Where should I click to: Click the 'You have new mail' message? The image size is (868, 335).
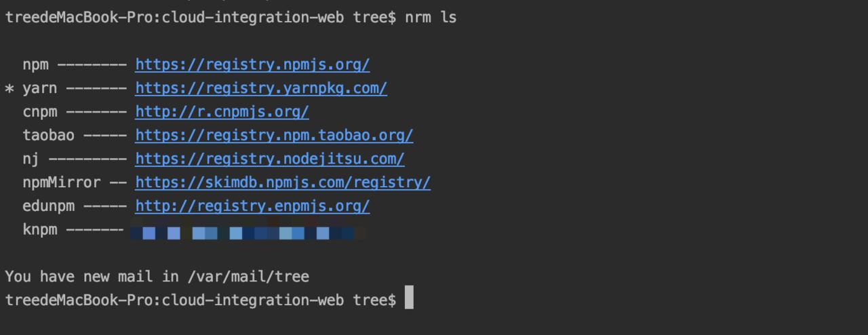(x=157, y=277)
